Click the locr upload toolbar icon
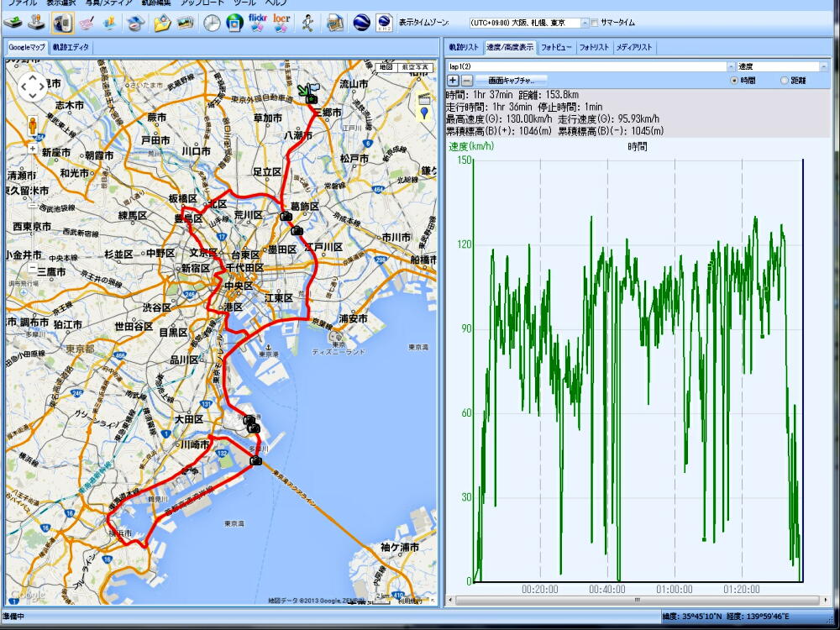The width and height of the screenshot is (840, 630). tap(281, 23)
